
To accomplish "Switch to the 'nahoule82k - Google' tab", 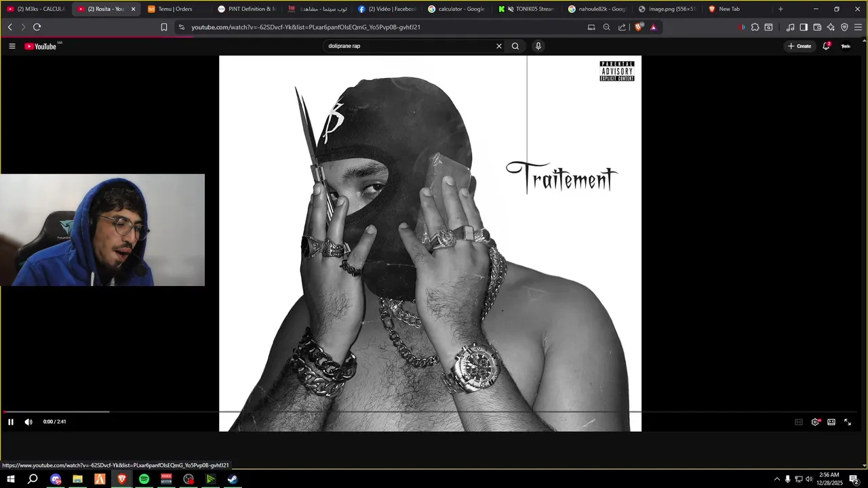I will pos(597,9).
